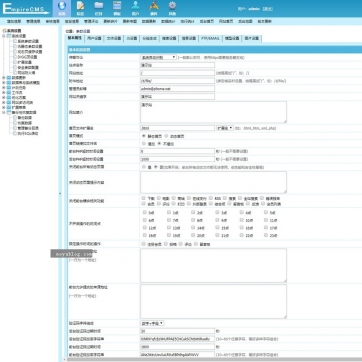This screenshot has width=362, height=362.
Task: Collapse the first expanded system settings tree node
Action: (x=4, y=36)
